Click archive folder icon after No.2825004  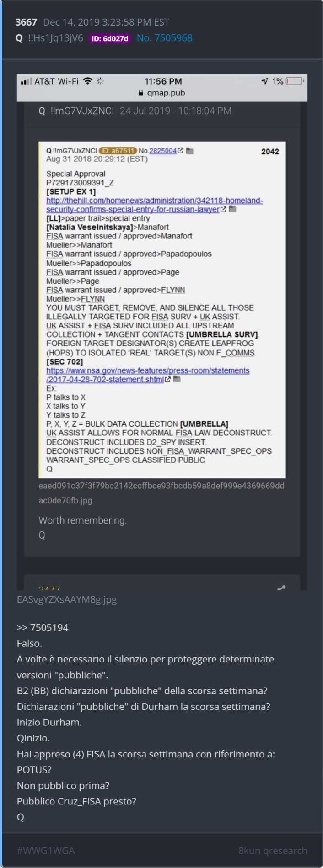[190, 151]
